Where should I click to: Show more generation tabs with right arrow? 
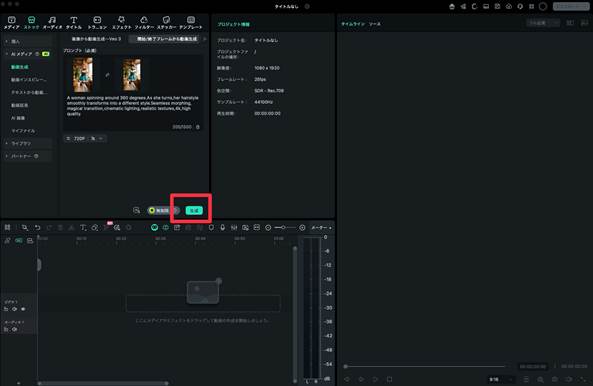[205, 39]
